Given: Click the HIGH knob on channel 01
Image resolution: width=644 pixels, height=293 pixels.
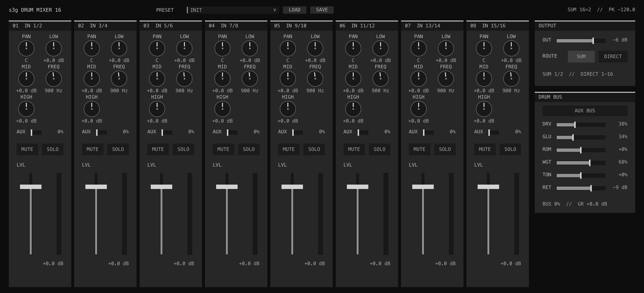Looking at the screenshot, I should pyautogui.click(x=26, y=109).
